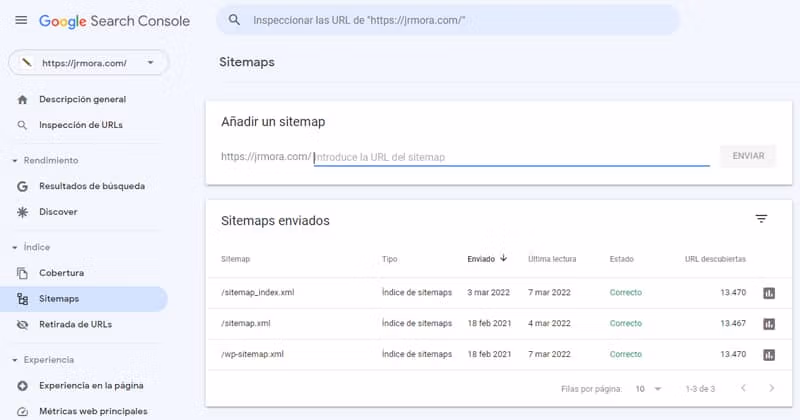Click the Enviado descending sort arrow
Image resolution: width=800 pixels, height=420 pixels.
pos(504,258)
